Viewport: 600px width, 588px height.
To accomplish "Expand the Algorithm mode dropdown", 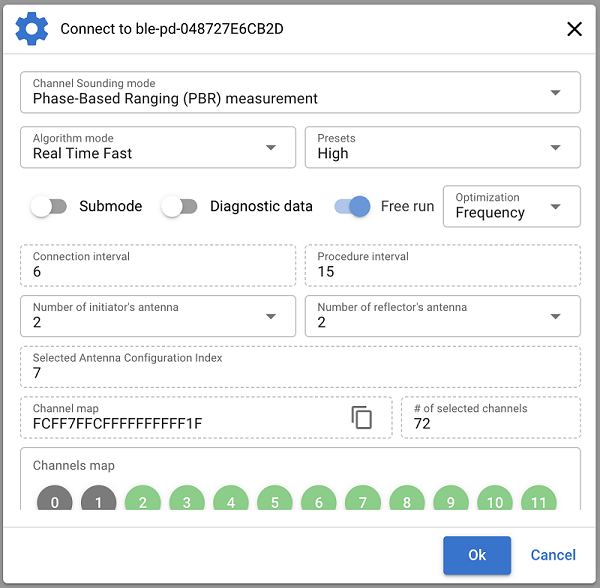I will [158, 147].
